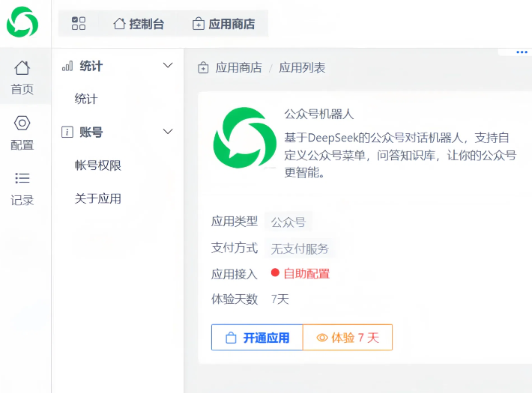Viewport: 532px width, 393px height.
Task: Collapse the 账号 section chevron
Action: [x=168, y=132]
